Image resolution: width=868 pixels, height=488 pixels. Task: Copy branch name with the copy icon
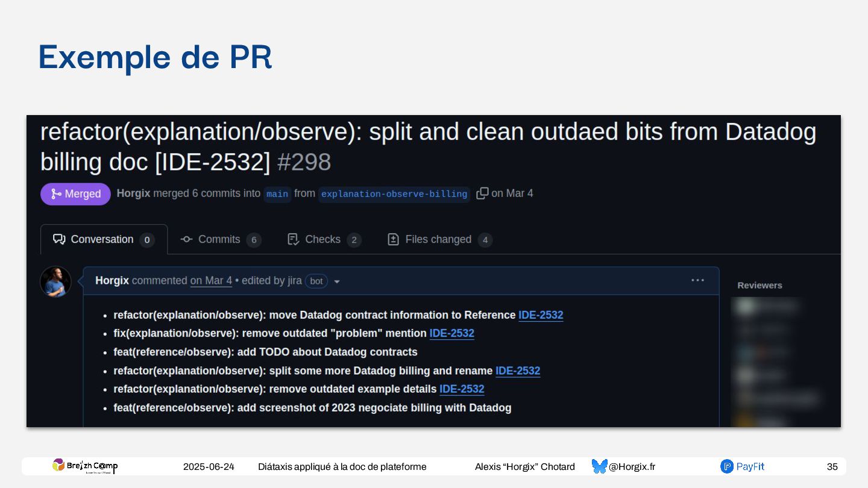point(482,193)
